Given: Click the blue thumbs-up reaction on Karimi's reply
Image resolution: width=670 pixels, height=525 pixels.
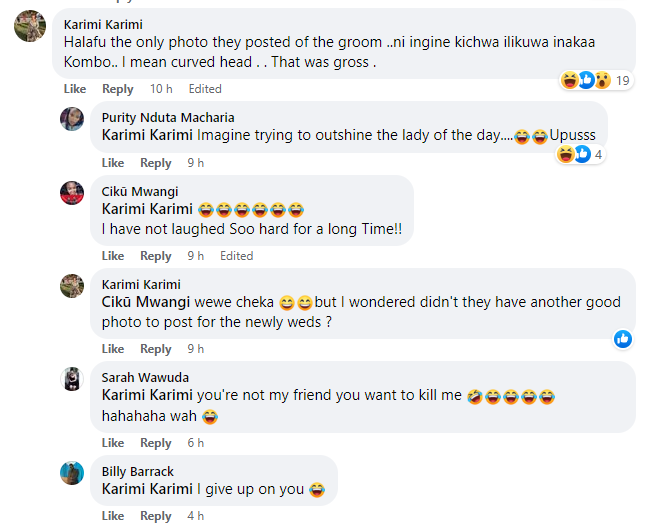Looking at the screenshot, I should pyautogui.click(x=622, y=340).
